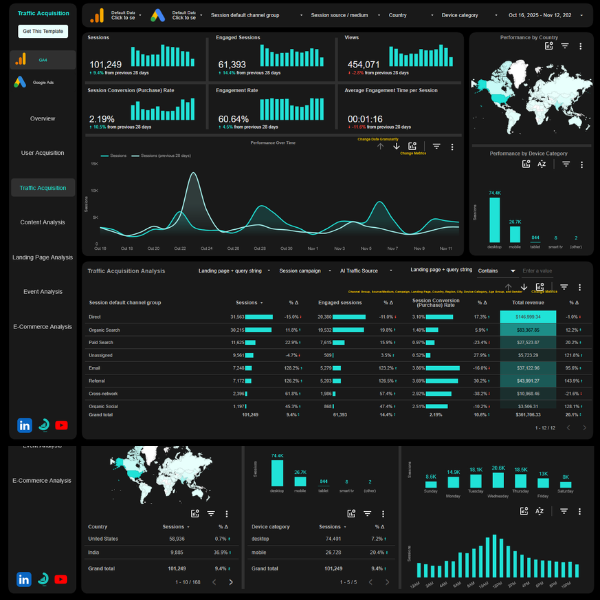Image resolution: width=600 pixels, height=600 pixels.
Task: Open optional metrics on Traffic Acquisition Analysis table
Action: [540, 287]
